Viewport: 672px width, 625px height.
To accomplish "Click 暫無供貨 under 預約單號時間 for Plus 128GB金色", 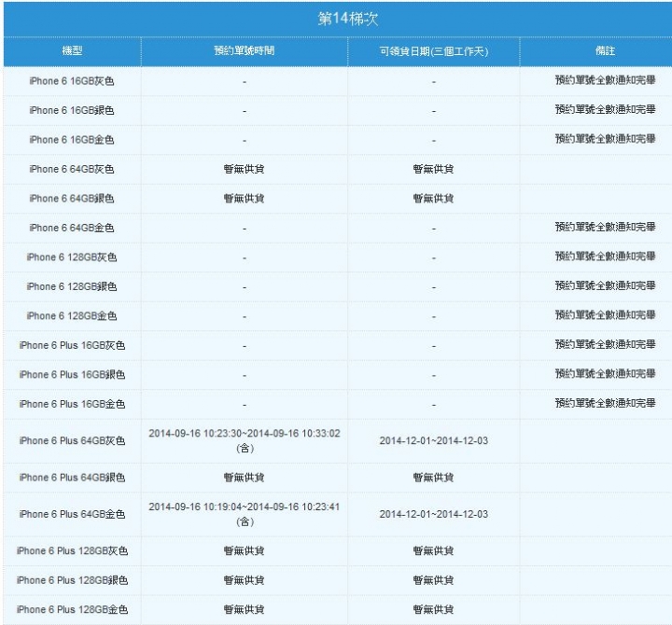I will coord(245,609).
